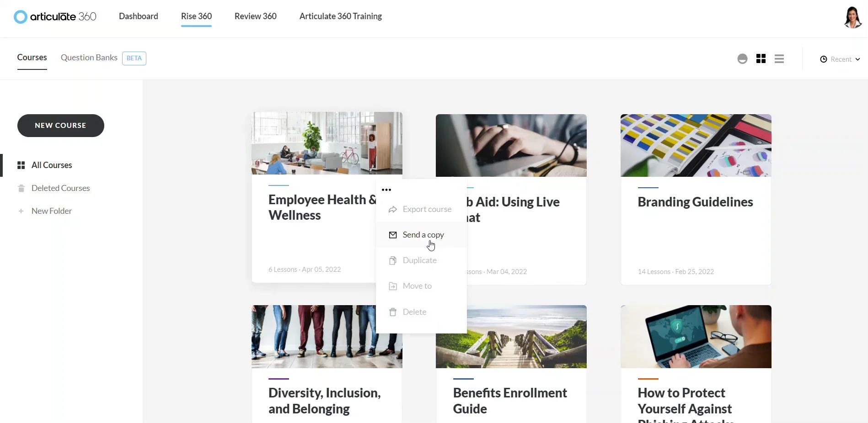Open the Recent sort dropdown

(x=840, y=59)
